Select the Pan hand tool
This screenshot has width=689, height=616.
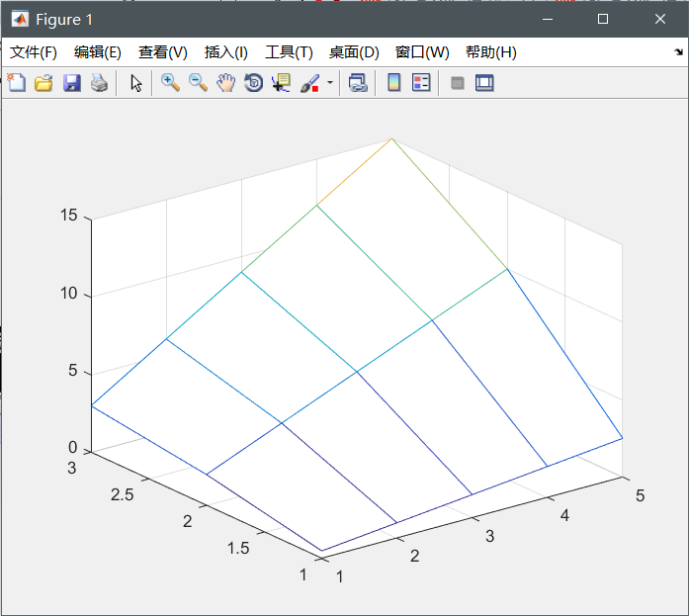pyautogui.click(x=225, y=83)
